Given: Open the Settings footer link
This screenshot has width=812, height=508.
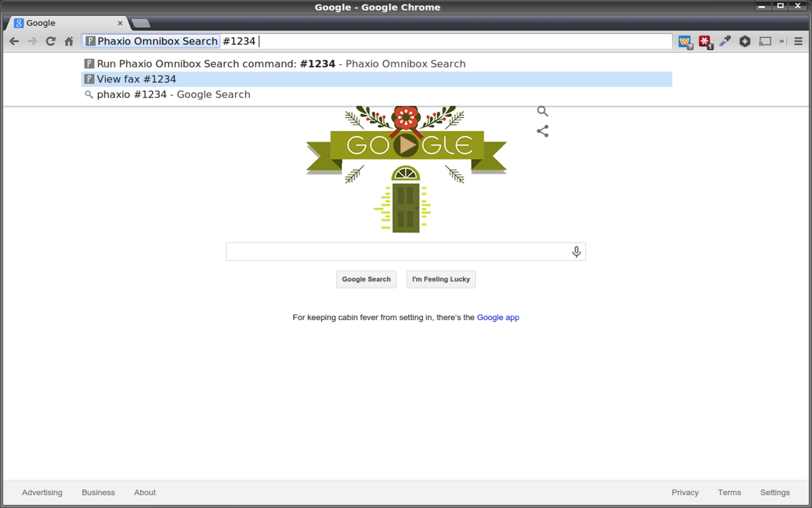Looking at the screenshot, I should (x=775, y=493).
